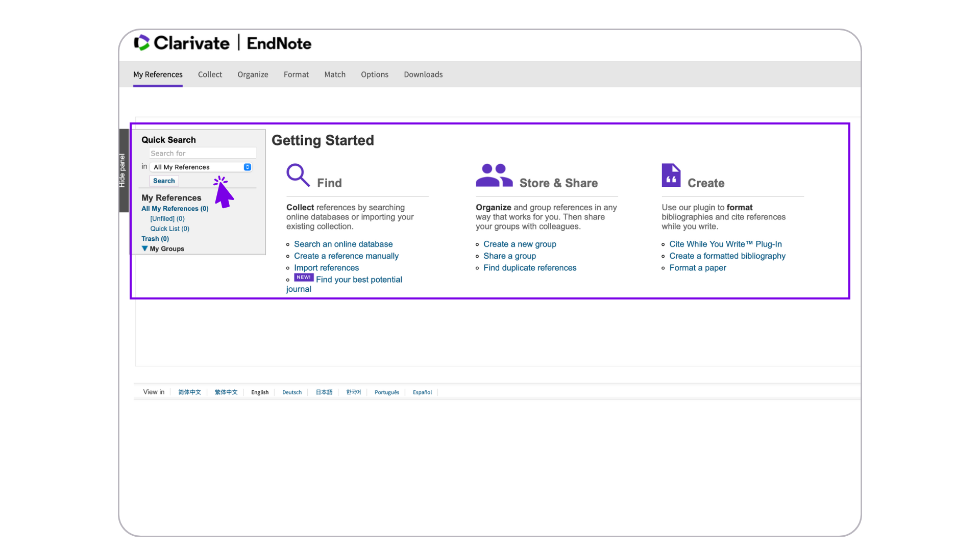This screenshot has height=551, width=980.
Task: Open the Downloads tab
Action: [x=423, y=74]
